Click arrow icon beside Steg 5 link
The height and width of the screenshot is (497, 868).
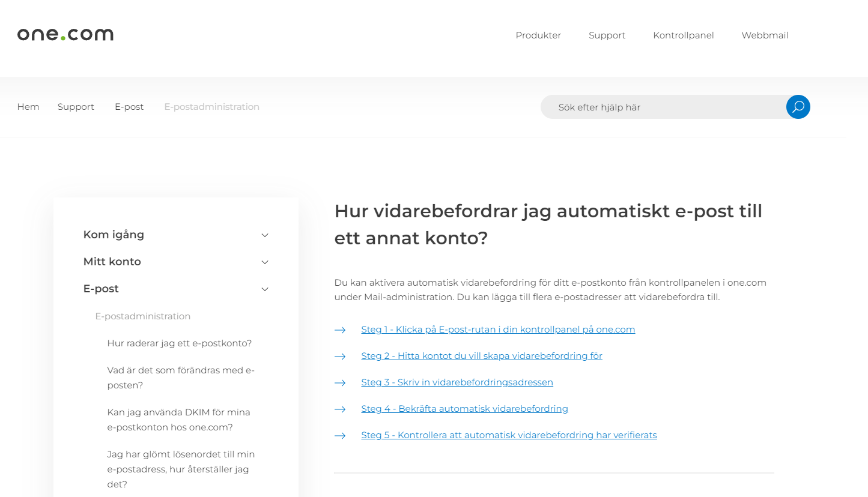(340, 436)
